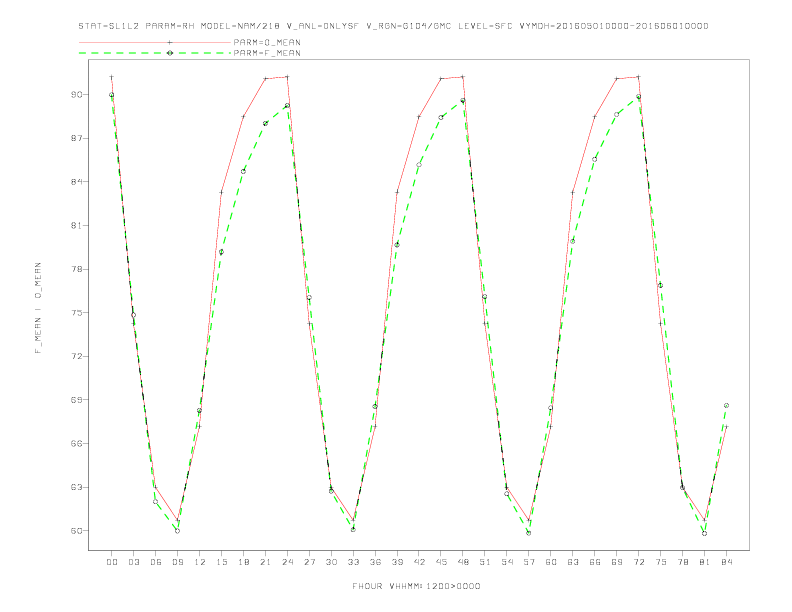Image resolution: width=792 pixels, height=612 pixels.
Task: Click MODEL=NAM/218 in the chart title
Action: tap(240, 26)
